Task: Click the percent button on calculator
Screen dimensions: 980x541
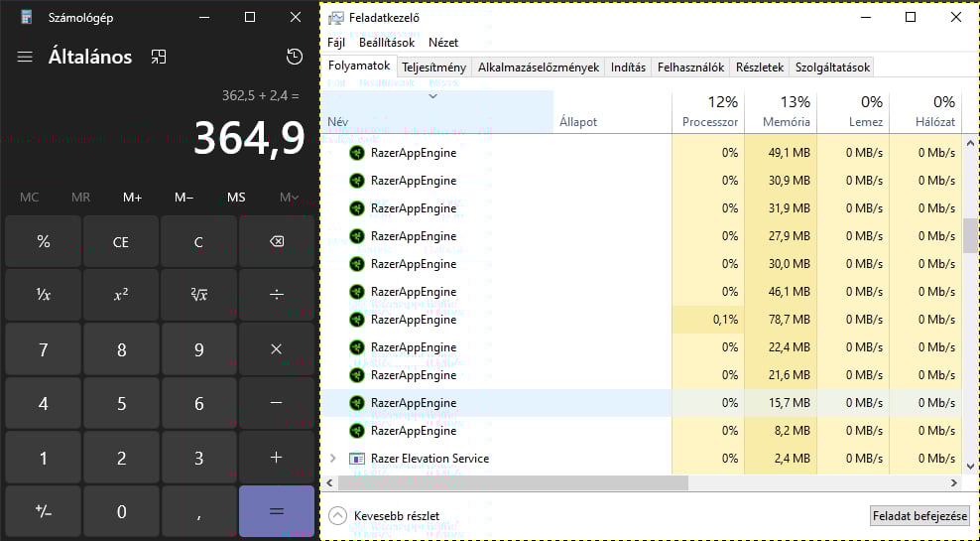Action: [x=44, y=242]
